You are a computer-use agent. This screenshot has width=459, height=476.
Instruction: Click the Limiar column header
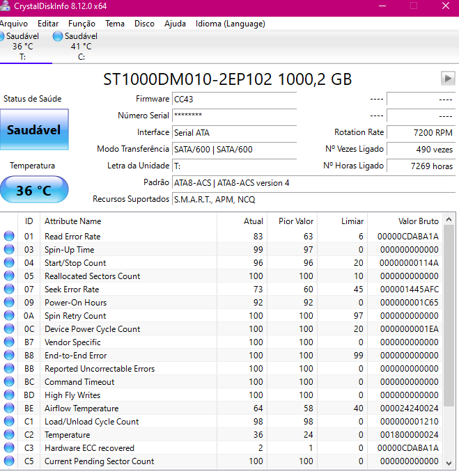tap(343, 221)
